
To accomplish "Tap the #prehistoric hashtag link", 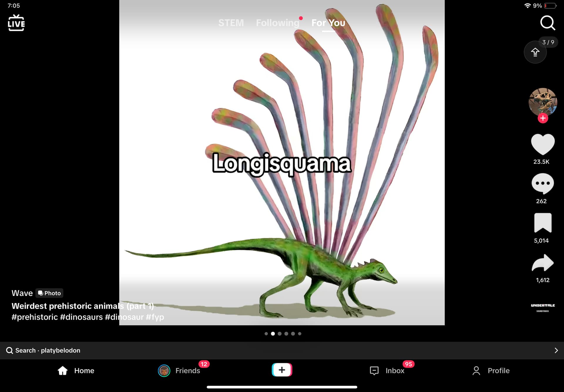I will tap(35, 317).
